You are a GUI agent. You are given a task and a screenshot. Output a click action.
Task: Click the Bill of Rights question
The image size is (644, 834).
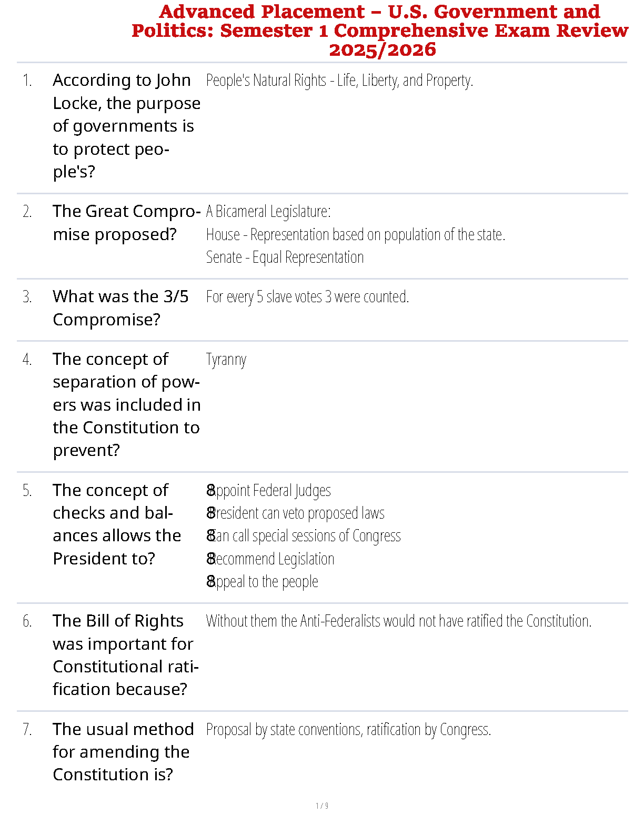coord(125,655)
